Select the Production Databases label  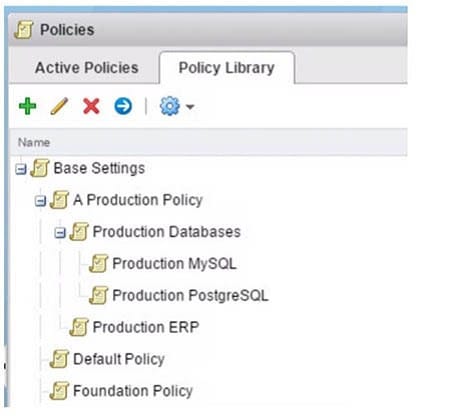[x=167, y=232]
